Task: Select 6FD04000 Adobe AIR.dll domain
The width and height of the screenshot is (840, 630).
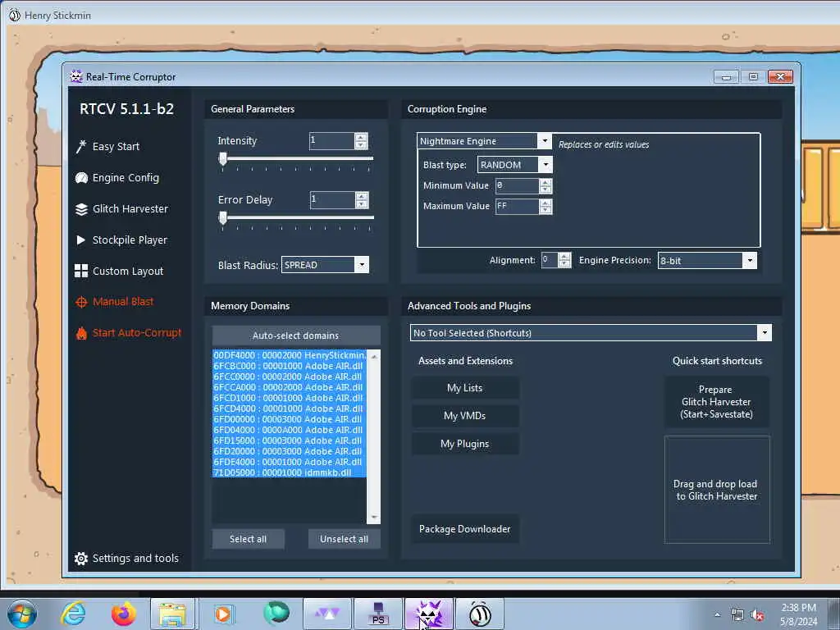Action: [x=290, y=430]
